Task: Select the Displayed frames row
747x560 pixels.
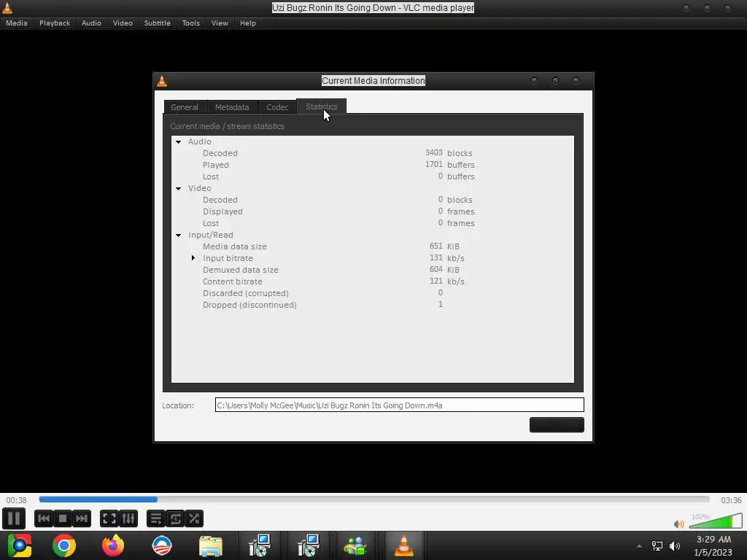Action: [x=373, y=211]
